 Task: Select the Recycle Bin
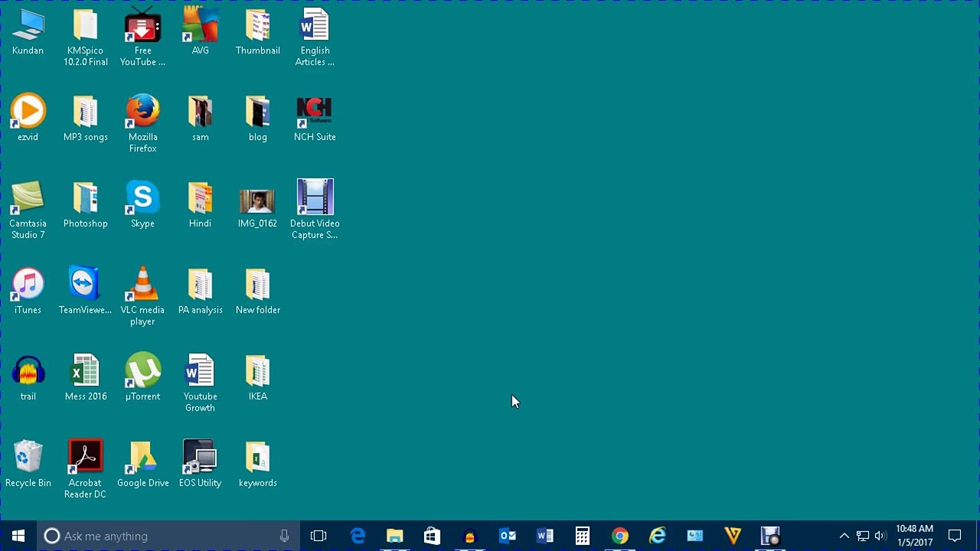pos(28,465)
